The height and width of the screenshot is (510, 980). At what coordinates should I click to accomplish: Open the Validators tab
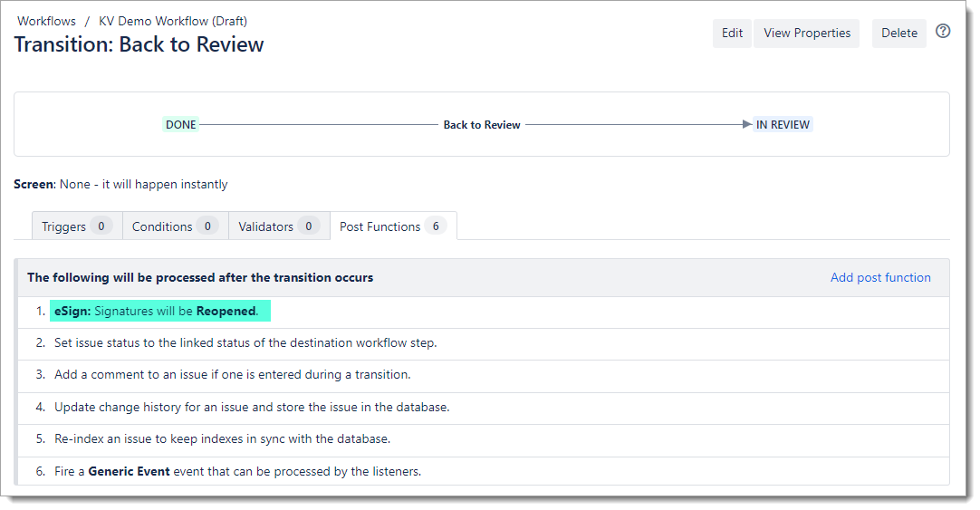pos(278,226)
